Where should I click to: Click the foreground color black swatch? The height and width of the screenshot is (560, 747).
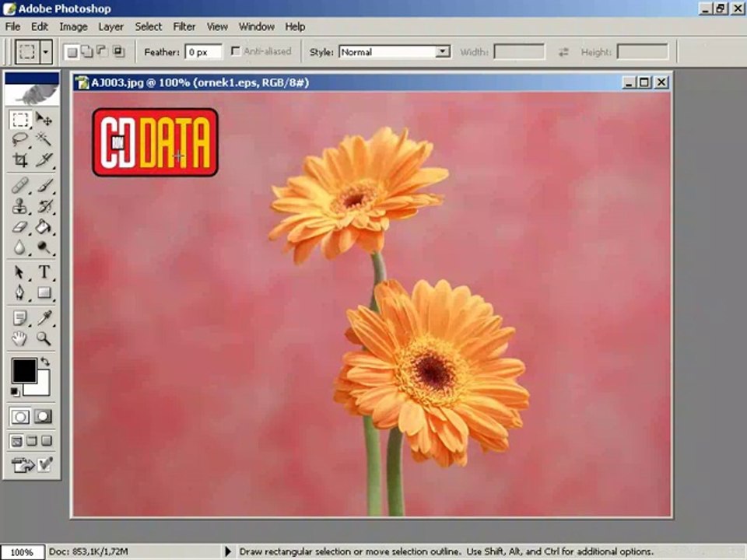coord(23,369)
